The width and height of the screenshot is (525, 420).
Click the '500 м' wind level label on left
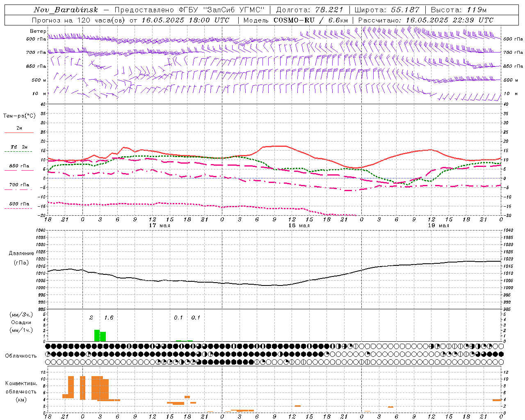point(39,80)
